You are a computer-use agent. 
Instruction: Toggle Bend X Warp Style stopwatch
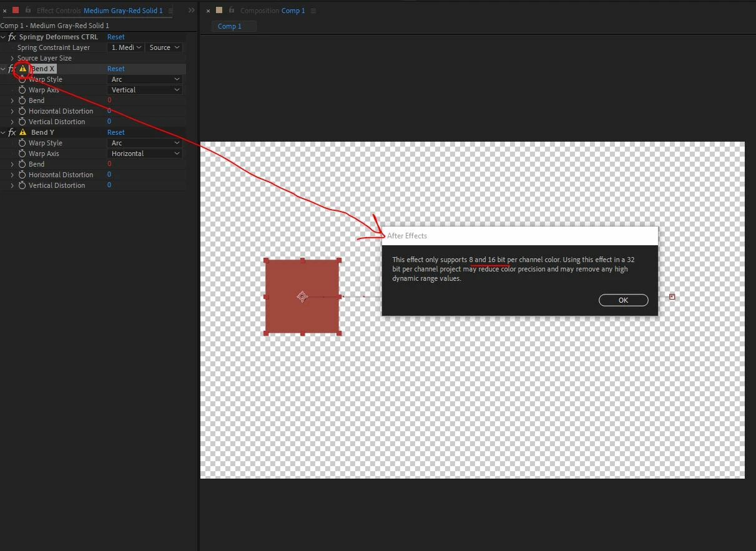(22, 79)
